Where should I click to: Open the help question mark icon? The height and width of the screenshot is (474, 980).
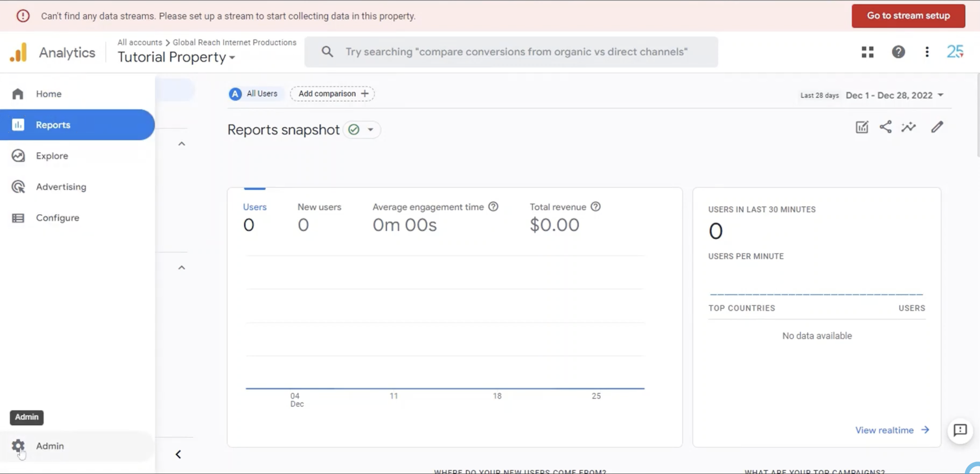[x=898, y=52]
